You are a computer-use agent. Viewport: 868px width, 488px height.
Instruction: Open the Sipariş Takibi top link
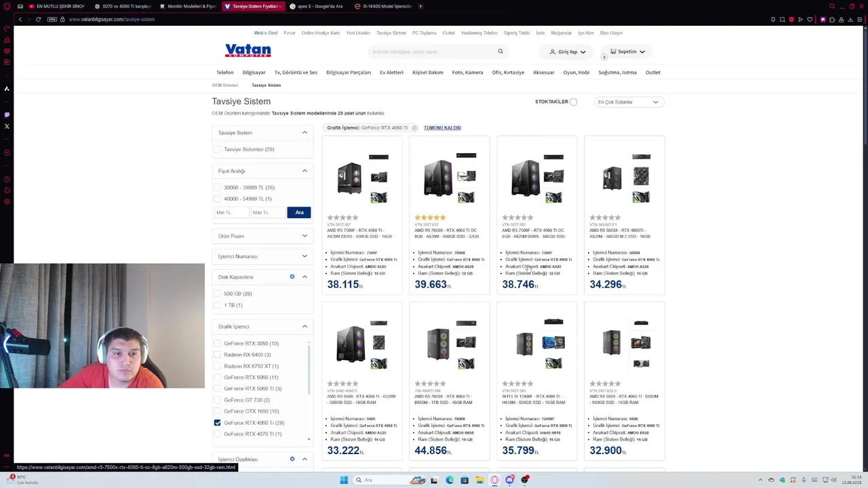click(x=516, y=33)
